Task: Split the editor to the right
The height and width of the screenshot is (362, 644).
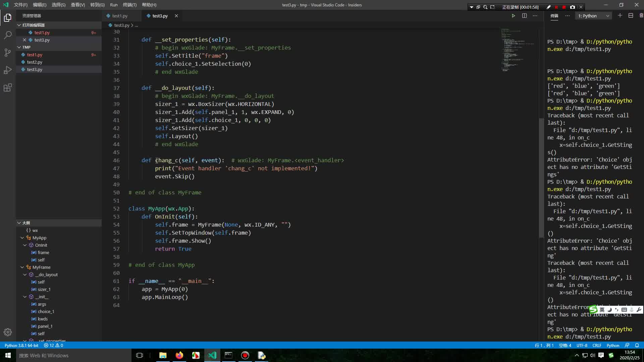Action: point(524,16)
